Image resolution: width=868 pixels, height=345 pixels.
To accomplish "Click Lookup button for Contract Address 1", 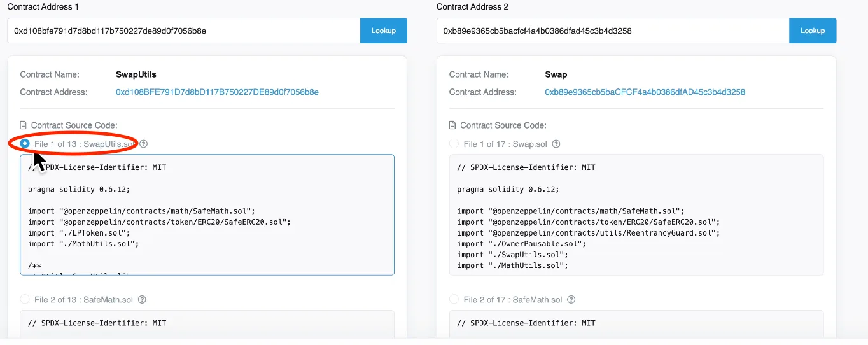I will tap(384, 31).
